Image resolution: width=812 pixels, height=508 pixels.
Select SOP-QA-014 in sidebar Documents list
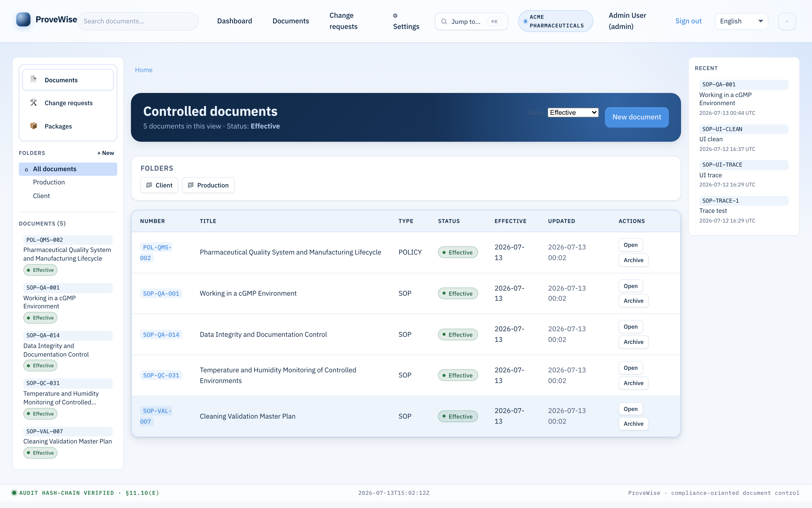[x=68, y=351]
